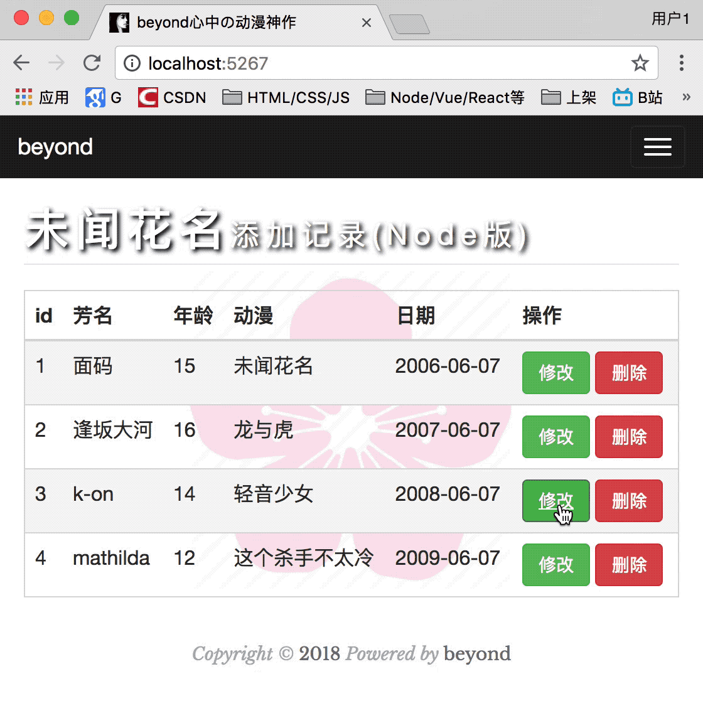Click the date 2009-06-07
Viewport: 703px width, 728px height.
[x=448, y=558]
